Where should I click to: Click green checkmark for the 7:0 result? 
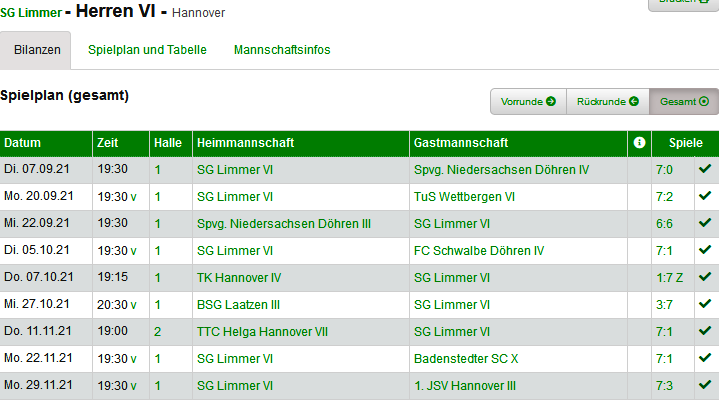pos(706,169)
